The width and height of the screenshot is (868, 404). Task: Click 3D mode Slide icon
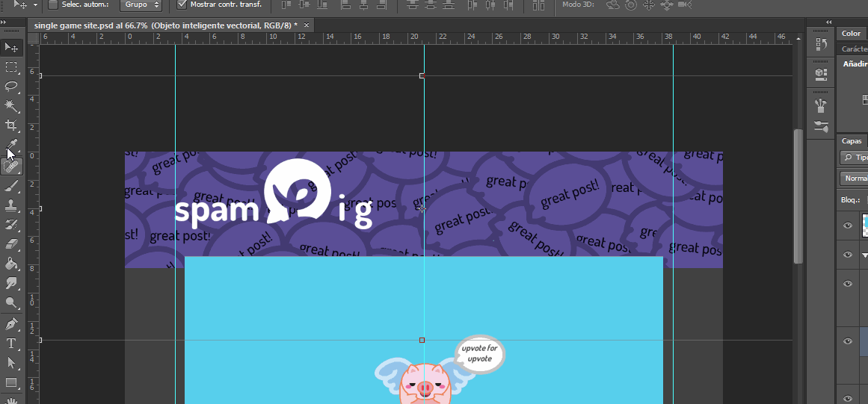click(x=666, y=5)
